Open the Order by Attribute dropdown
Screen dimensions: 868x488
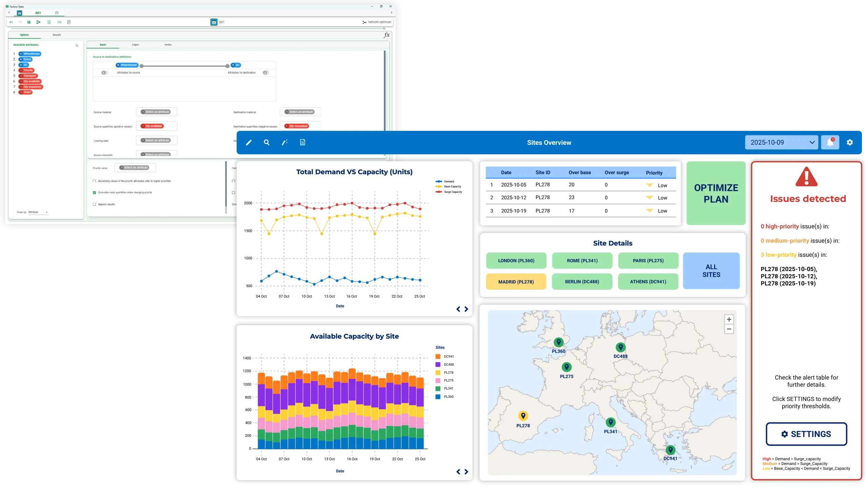[x=38, y=212]
